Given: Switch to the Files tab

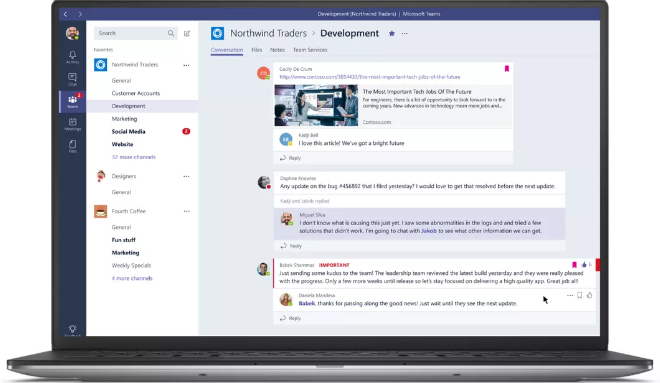Looking at the screenshot, I should click(257, 50).
